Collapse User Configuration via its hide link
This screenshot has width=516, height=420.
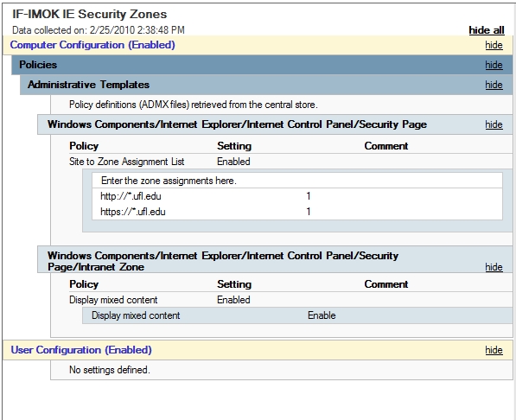click(494, 350)
